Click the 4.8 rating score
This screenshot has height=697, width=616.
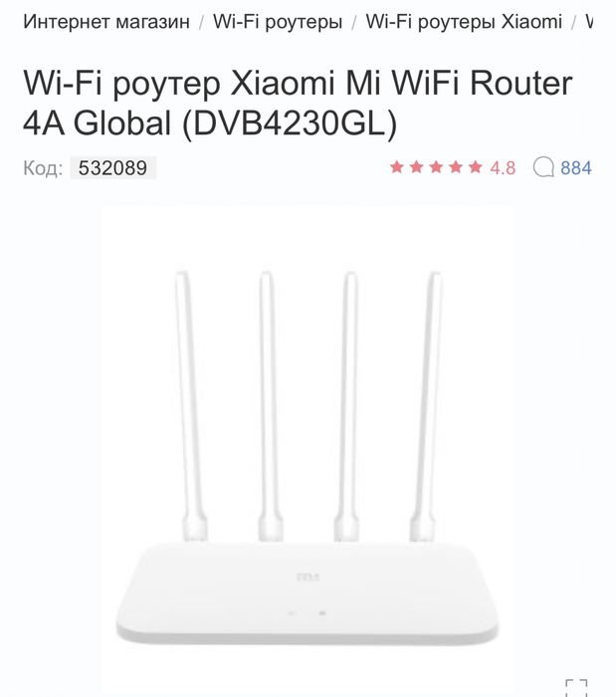coord(503,168)
